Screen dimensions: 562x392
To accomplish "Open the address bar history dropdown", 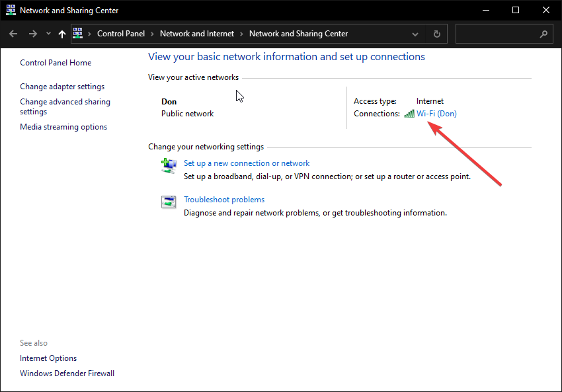I will pyautogui.click(x=415, y=34).
